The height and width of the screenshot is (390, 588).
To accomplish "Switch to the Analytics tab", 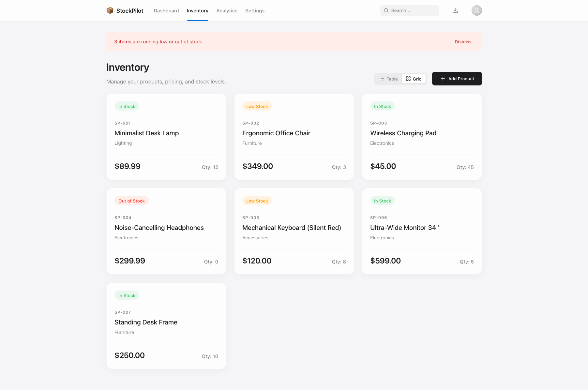I will coord(227,10).
